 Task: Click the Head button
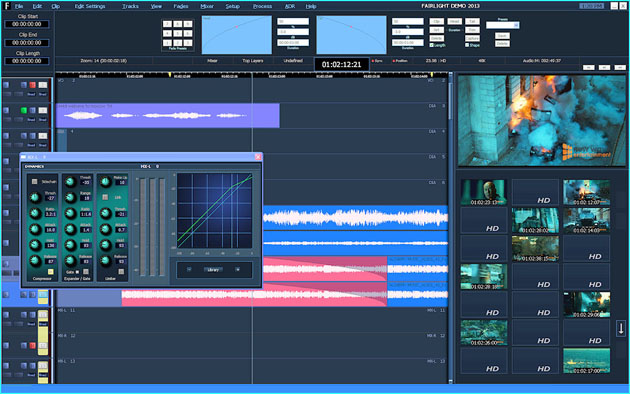click(x=454, y=21)
